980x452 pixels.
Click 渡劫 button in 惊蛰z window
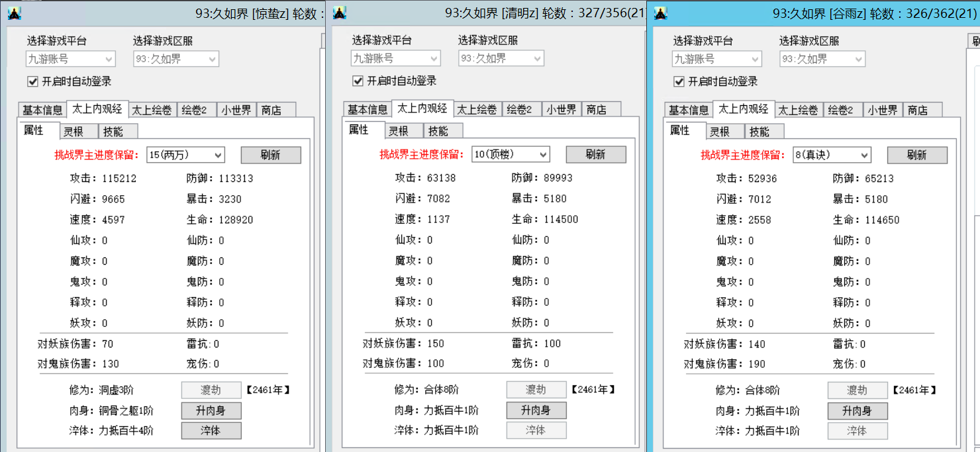[211, 390]
